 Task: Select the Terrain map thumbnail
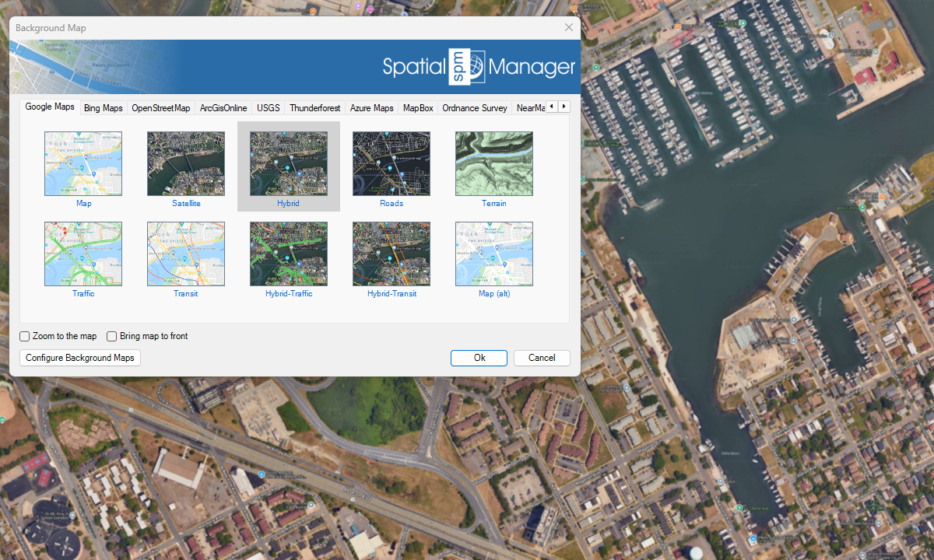pos(494,163)
